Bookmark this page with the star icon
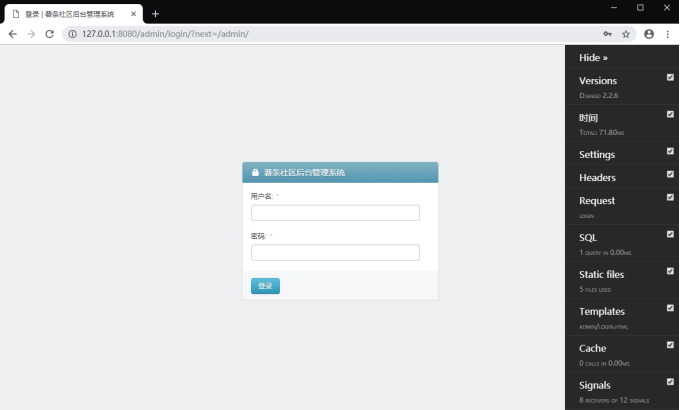Image resolution: width=680 pixels, height=410 pixels. (x=626, y=34)
